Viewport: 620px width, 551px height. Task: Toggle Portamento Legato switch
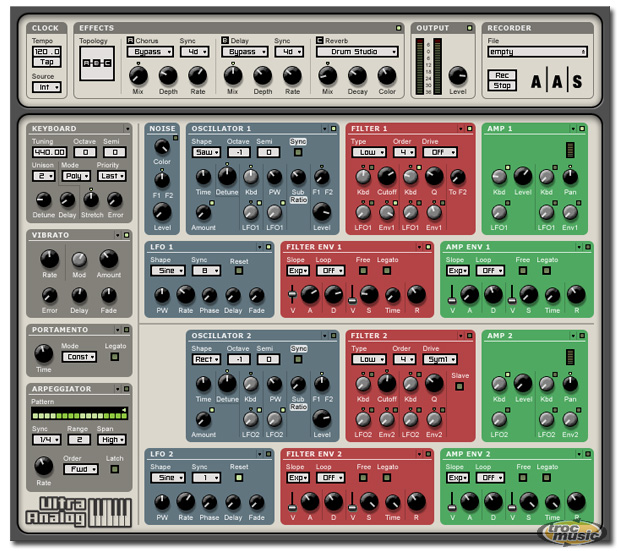[113, 355]
